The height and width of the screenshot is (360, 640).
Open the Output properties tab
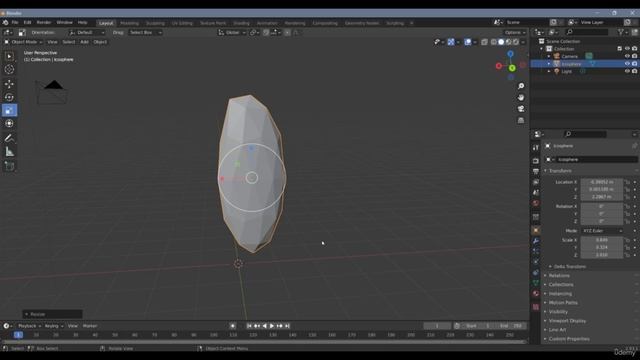(x=536, y=171)
